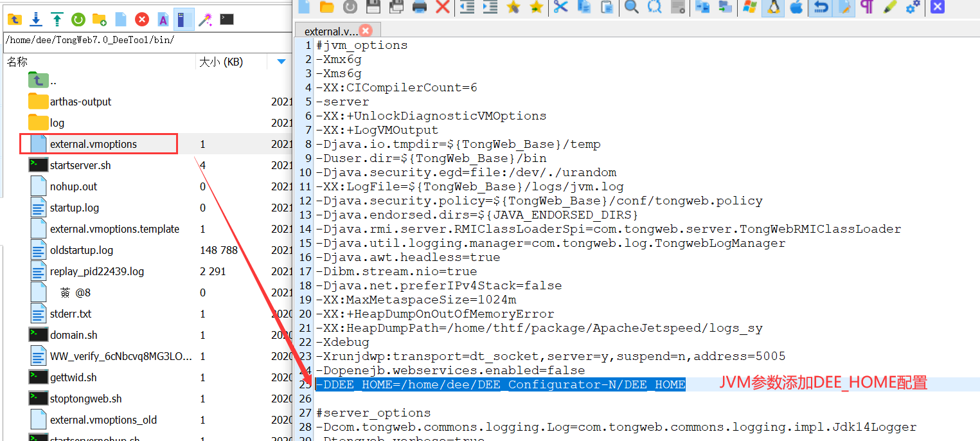Refresh the remote file list
The image size is (980, 441).
coord(78,19)
